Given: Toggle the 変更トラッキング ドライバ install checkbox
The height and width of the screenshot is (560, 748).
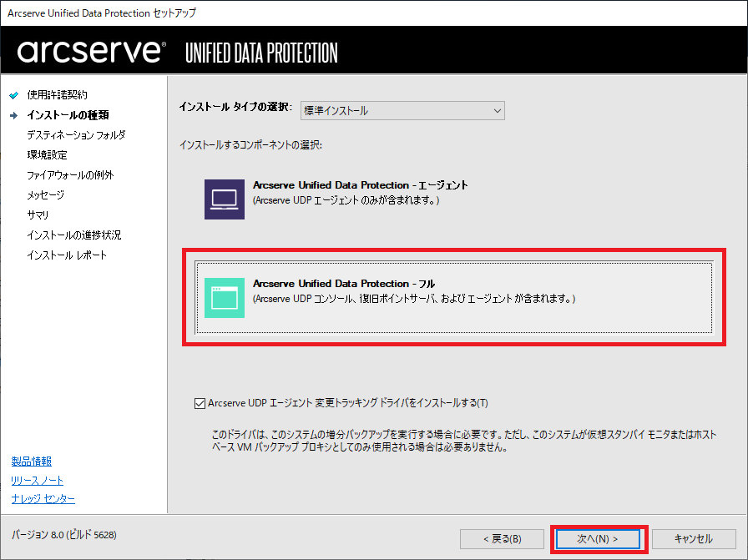Looking at the screenshot, I should pos(200,404).
